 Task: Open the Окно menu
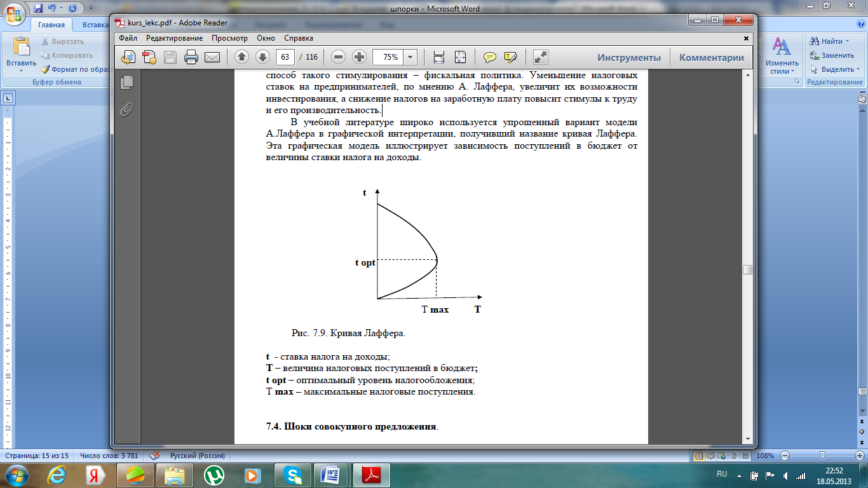pyautogui.click(x=266, y=38)
